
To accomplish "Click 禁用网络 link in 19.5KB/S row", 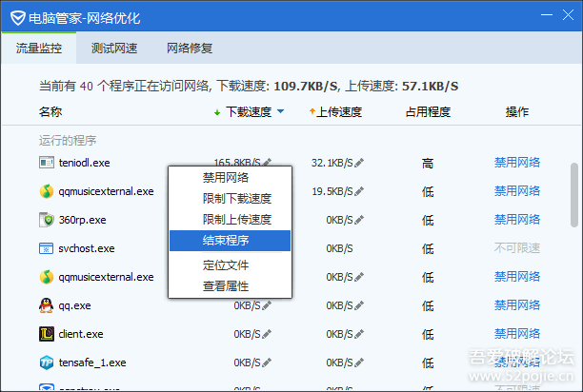I will 517,191.
